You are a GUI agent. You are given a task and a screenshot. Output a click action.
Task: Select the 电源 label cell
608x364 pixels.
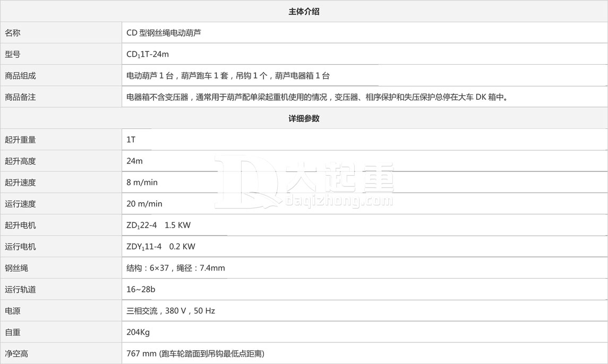61,310
